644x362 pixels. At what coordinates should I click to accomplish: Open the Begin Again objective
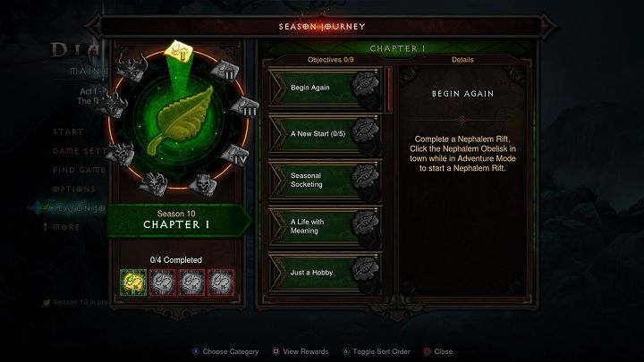click(x=326, y=88)
